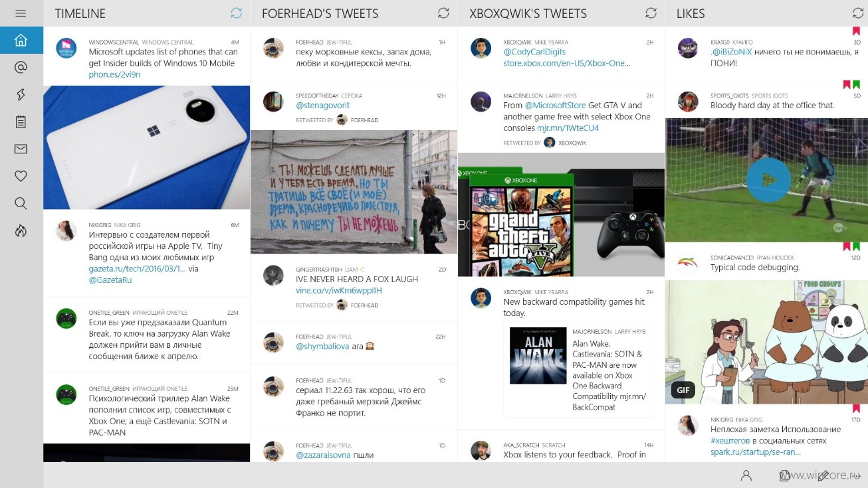The height and width of the screenshot is (488, 868).
Task: Open Lists via the clipboard sidebar icon
Action: 21,122
